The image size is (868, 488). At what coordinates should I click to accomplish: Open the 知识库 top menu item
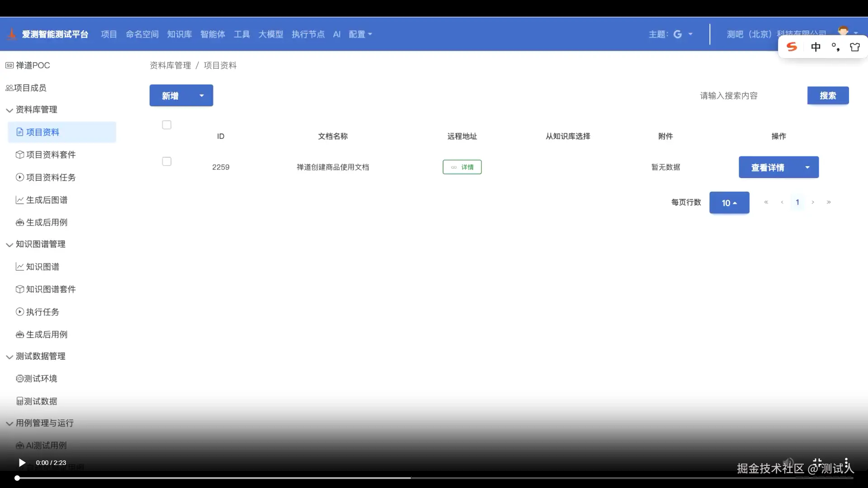pos(179,34)
